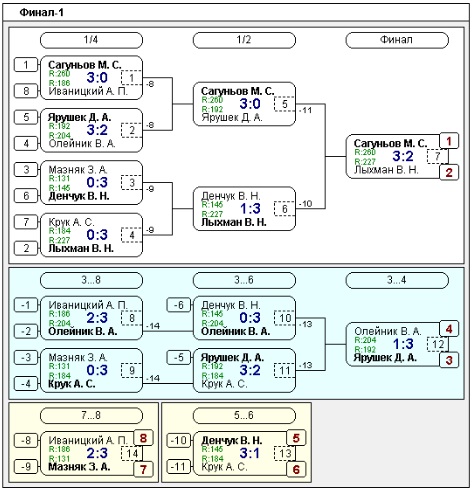Click the 3:2 score in final match
The width and height of the screenshot is (473, 490).
pyautogui.click(x=403, y=156)
